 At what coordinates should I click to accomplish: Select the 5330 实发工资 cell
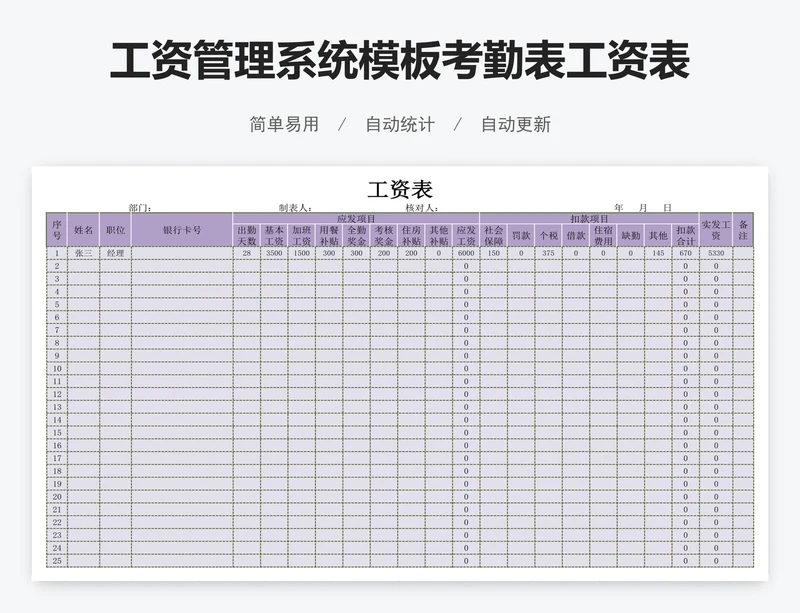pos(715,254)
